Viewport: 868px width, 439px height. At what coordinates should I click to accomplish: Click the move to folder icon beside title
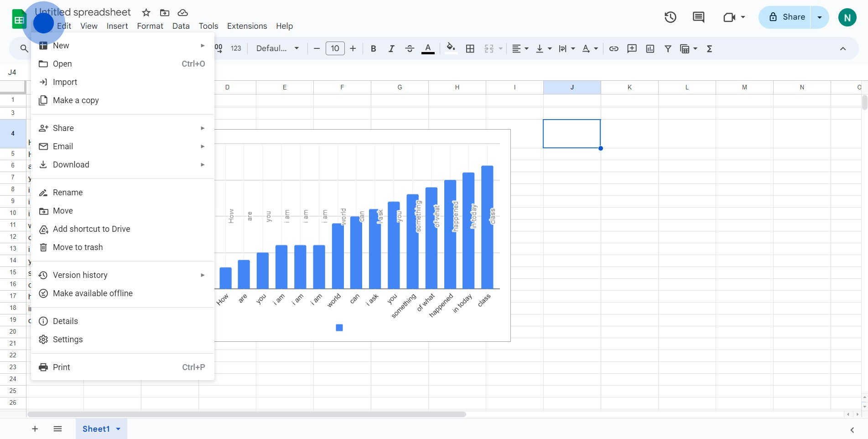pos(165,12)
